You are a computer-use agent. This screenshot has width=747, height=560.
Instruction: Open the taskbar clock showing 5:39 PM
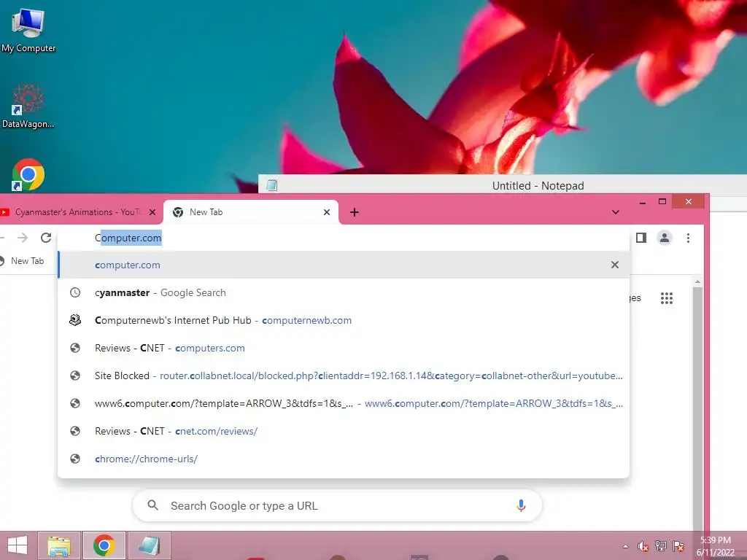[716, 546]
